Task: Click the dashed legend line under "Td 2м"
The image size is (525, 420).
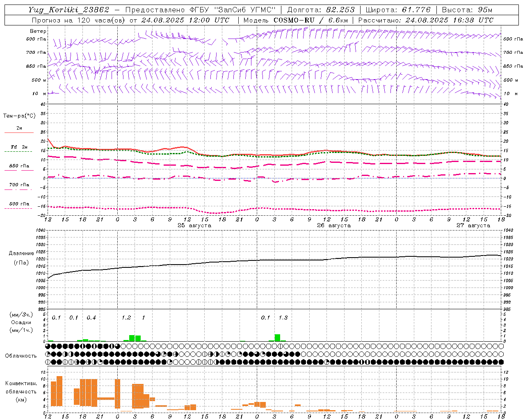Action: coord(18,152)
